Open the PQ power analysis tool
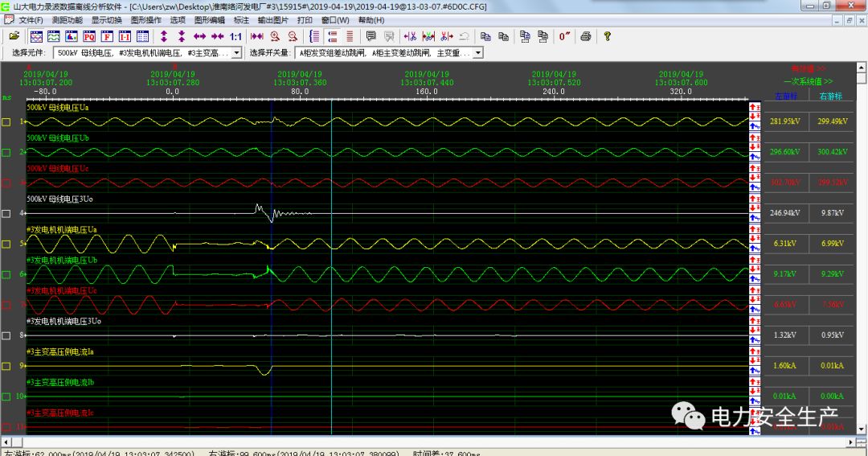 point(89,36)
